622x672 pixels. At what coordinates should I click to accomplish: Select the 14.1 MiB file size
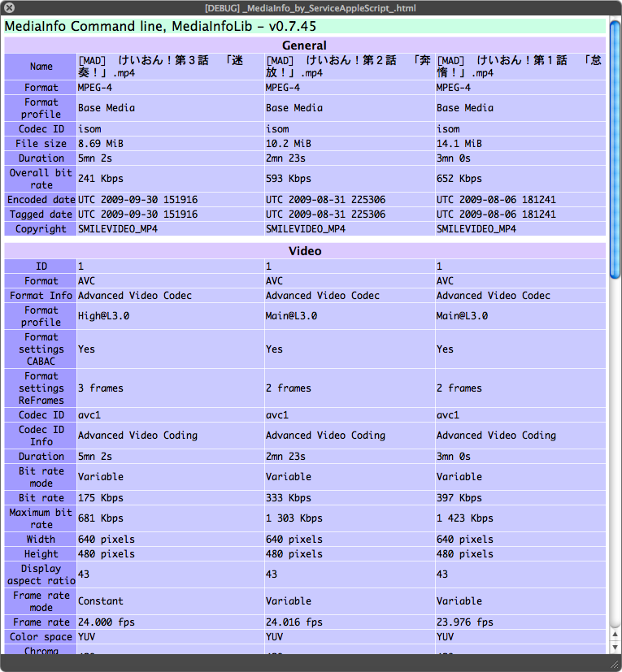point(459,144)
